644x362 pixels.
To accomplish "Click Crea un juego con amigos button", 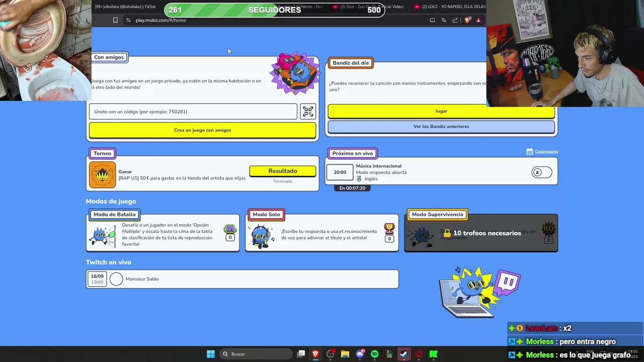I will click(202, 130).
